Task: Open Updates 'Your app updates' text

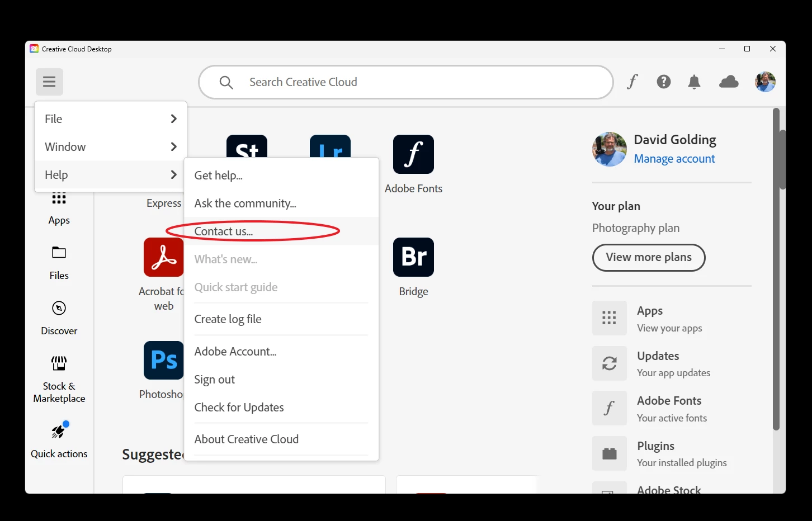Action: coord(673,373)
